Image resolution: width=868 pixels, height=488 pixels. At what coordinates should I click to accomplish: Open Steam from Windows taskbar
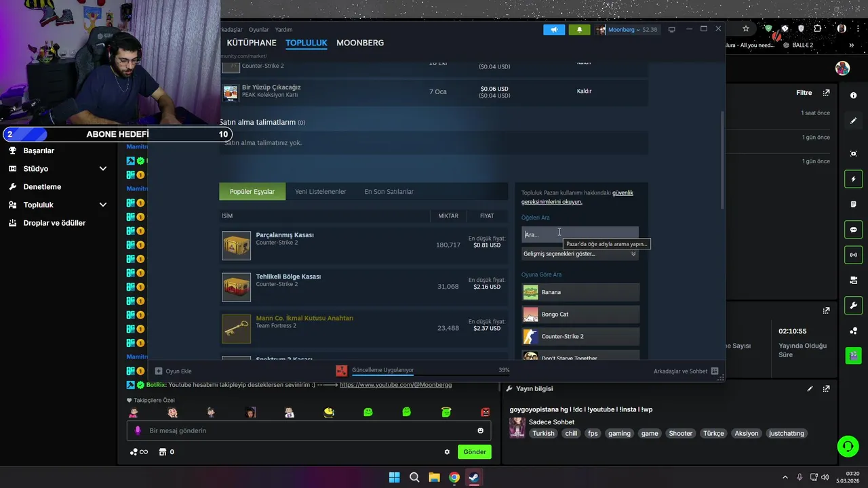[474, 477]
